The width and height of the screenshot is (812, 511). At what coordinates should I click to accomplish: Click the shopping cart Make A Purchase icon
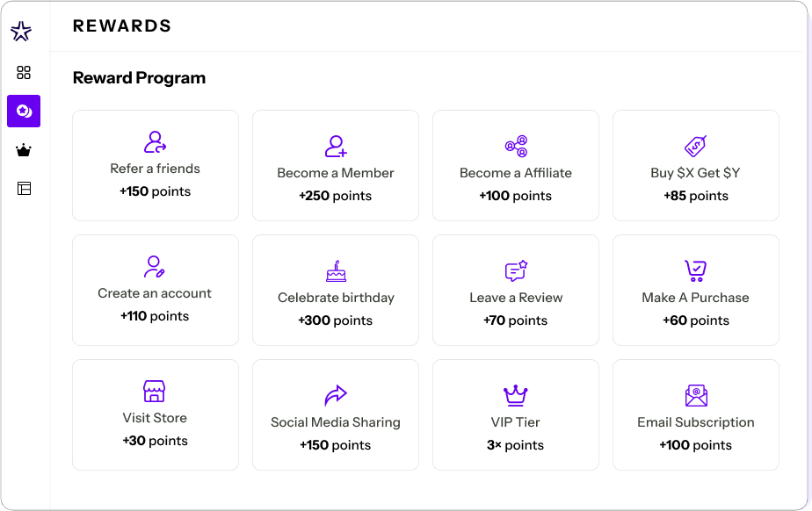[695, 270]
